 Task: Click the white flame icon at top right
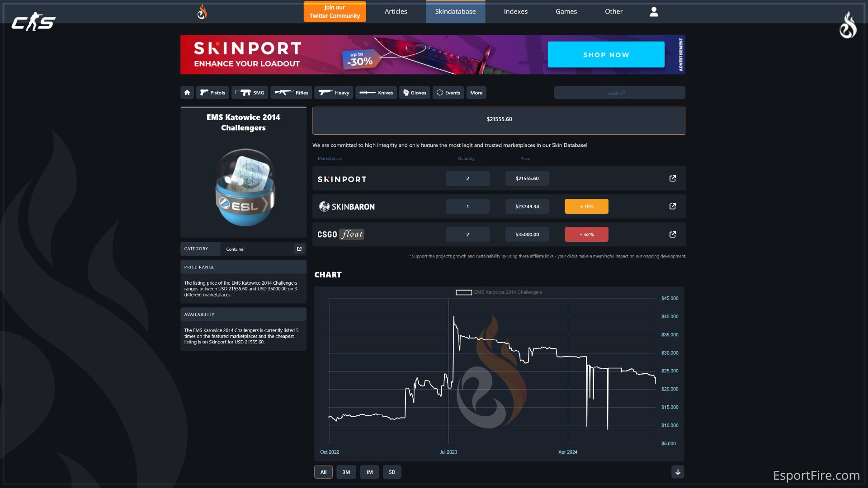pos(848,25)
